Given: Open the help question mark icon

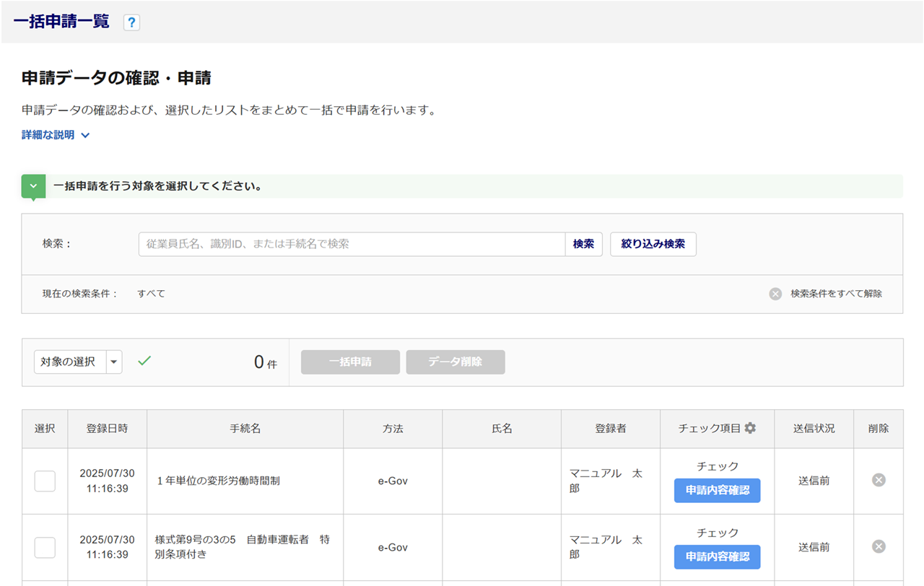Looking at the screenshot, I should coord(131,22).
